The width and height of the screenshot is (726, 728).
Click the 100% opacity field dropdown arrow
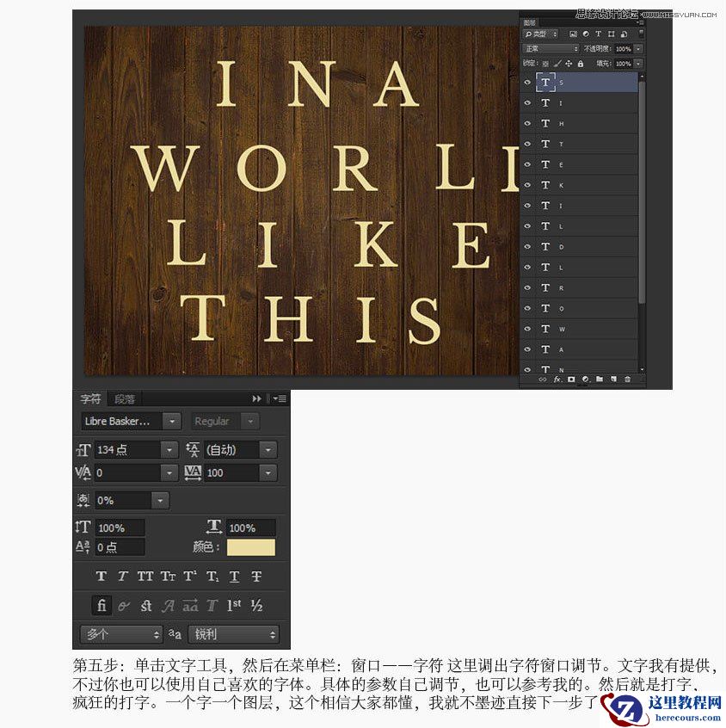point(637,48)
